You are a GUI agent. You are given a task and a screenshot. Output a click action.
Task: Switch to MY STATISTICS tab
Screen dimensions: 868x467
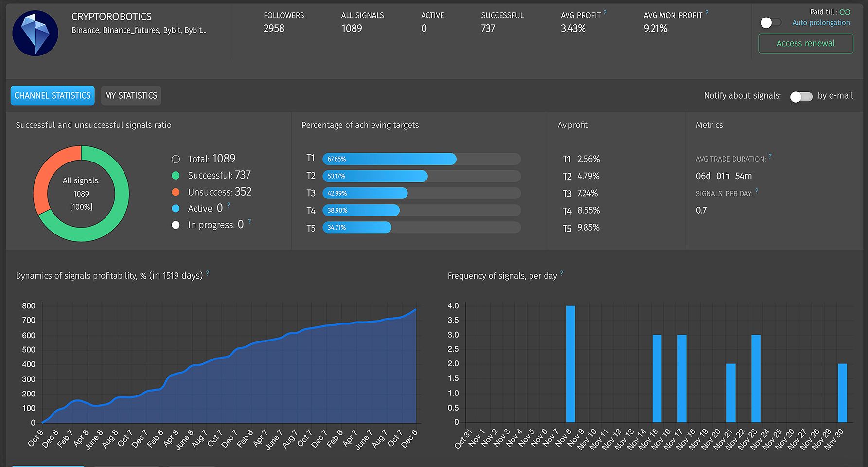[131, 95]
